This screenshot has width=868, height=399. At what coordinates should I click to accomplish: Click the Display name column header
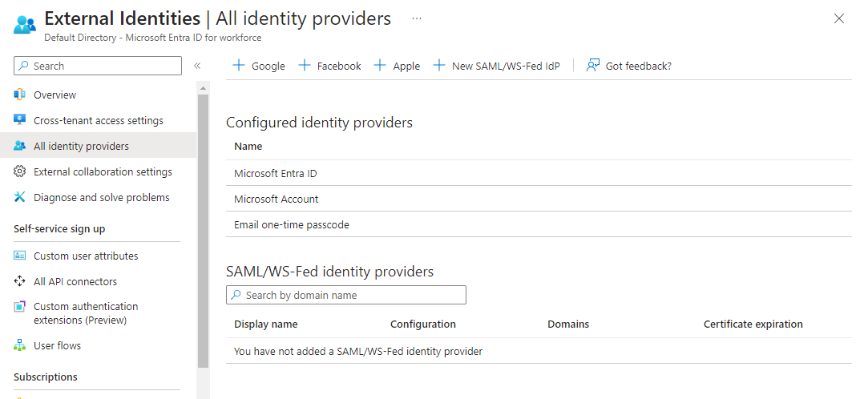point(266,324)
